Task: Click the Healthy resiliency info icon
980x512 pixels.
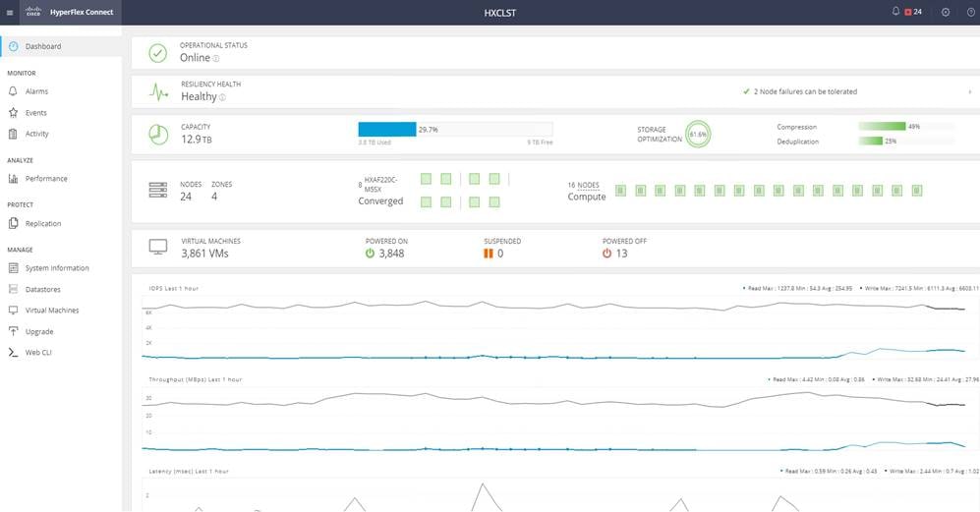Action: (222, 97)
